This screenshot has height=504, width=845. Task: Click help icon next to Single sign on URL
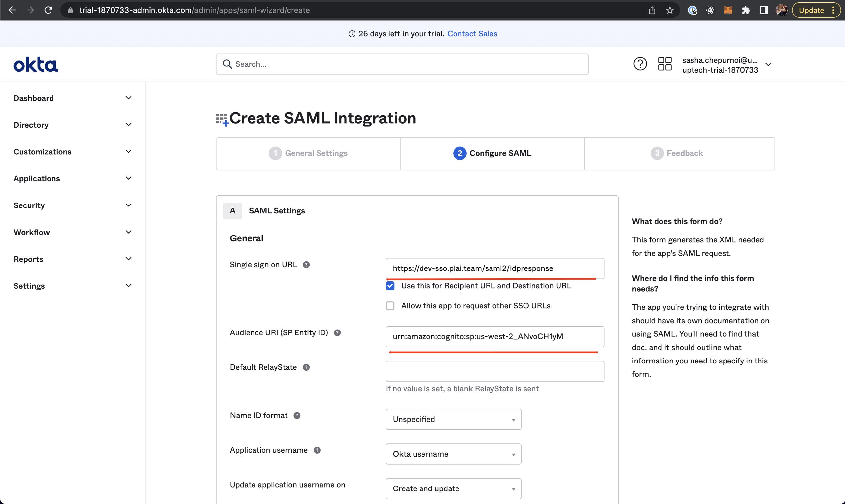(306, 265)
